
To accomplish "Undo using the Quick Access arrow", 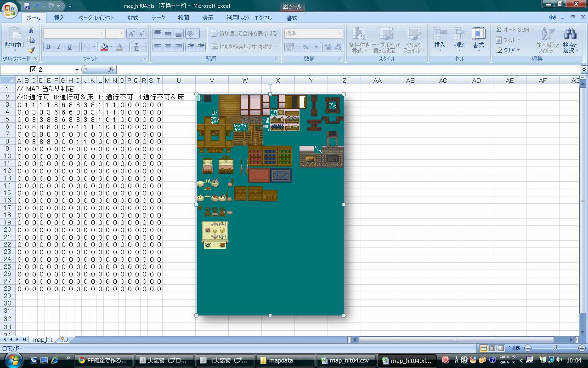I will (x=37, y=6).
